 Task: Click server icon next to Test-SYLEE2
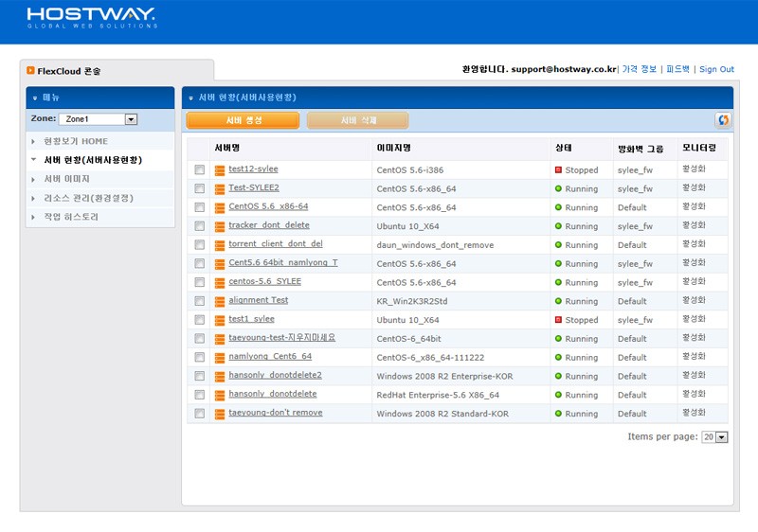pos(220,188)
